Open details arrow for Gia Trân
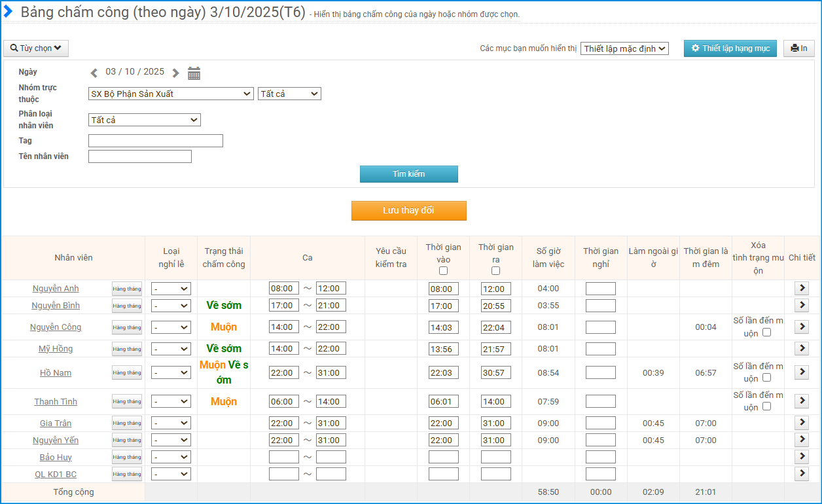This screenshot has height=504, width=822. 802,423
